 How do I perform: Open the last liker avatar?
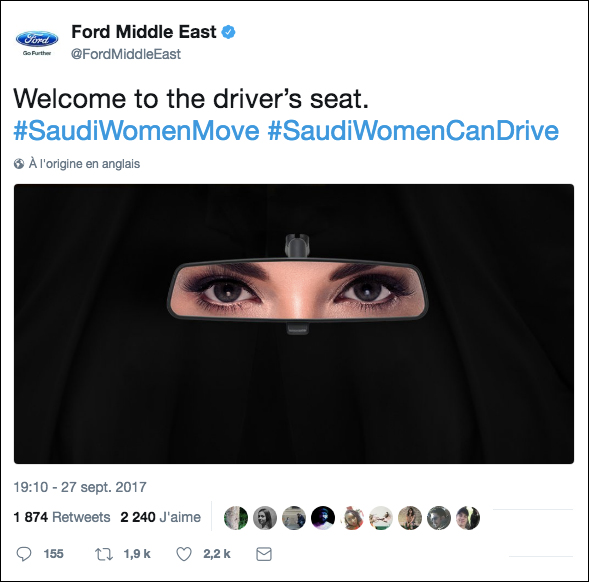click(468, 517)
